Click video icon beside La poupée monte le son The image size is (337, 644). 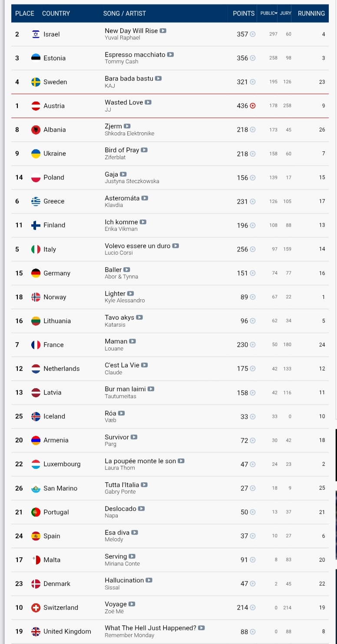pos(181,461)
